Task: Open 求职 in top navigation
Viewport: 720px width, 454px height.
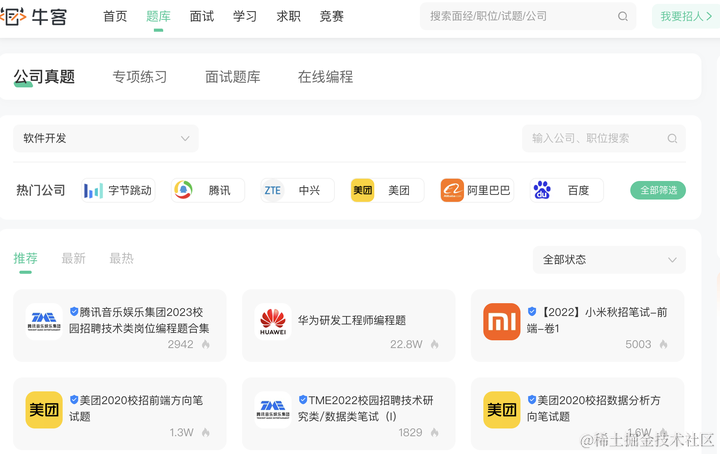Action: pos(288,17)
